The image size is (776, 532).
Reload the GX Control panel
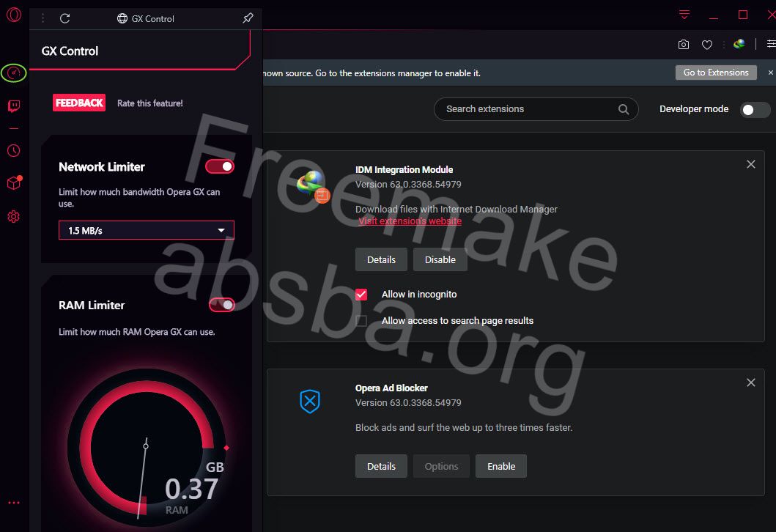coord(64,18)
